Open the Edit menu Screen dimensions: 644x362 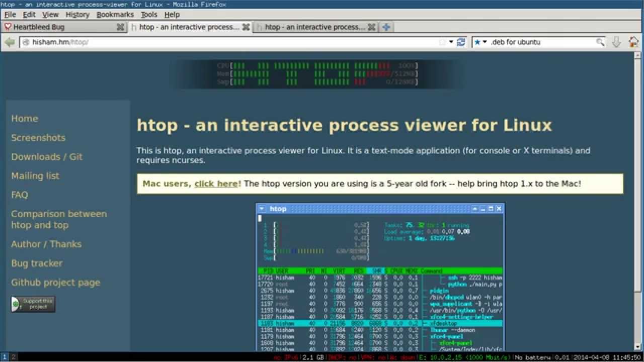29,15
